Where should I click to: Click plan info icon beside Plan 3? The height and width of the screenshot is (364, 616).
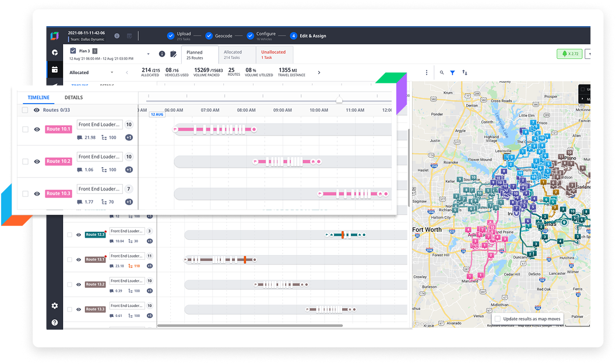(162, 54)
